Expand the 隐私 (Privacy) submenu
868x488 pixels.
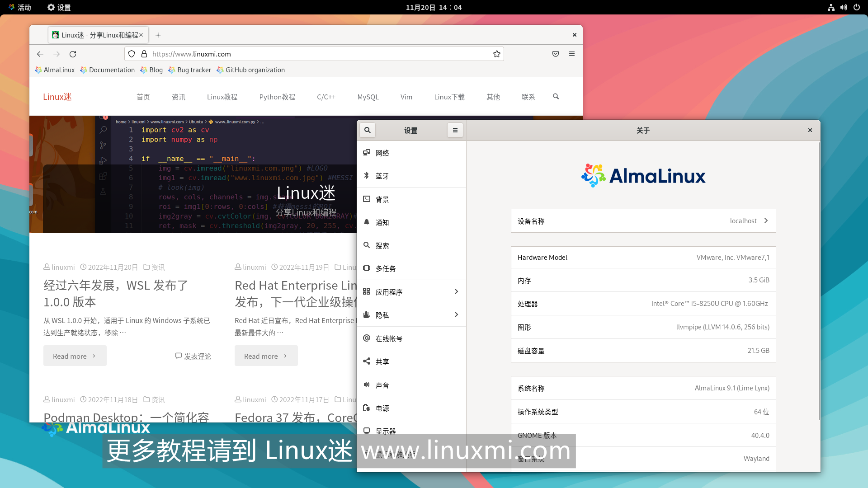(456, 314)
